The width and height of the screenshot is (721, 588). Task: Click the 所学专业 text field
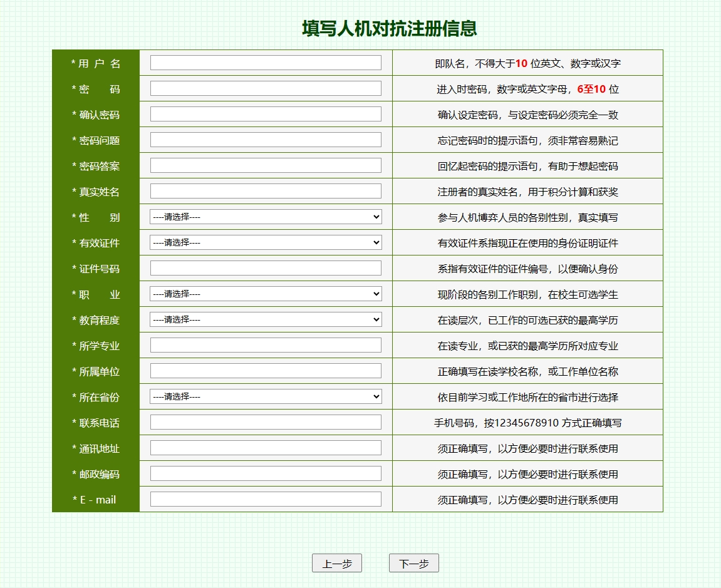[x=266, y=345]
